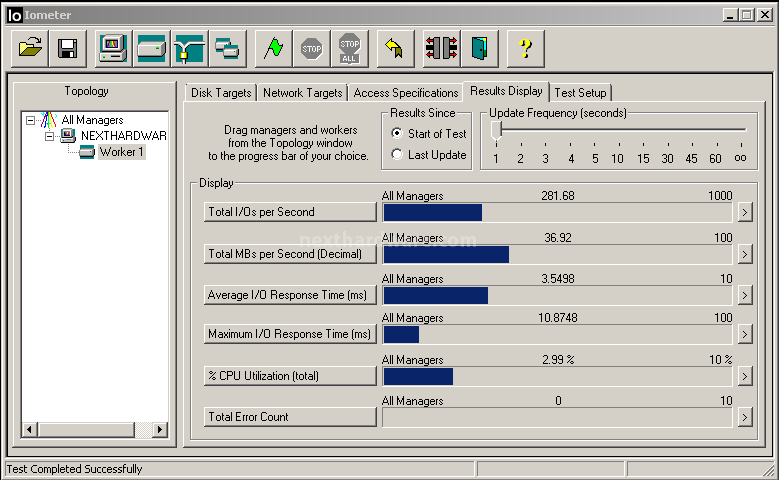This screenshot has height=480, width=779.
Task: Click the Worker 1 disk icon
Action: click(87, 152)
